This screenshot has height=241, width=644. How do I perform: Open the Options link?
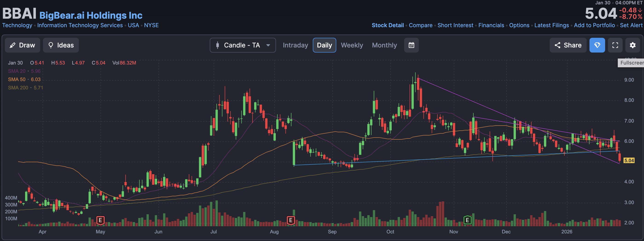[519, 25]
